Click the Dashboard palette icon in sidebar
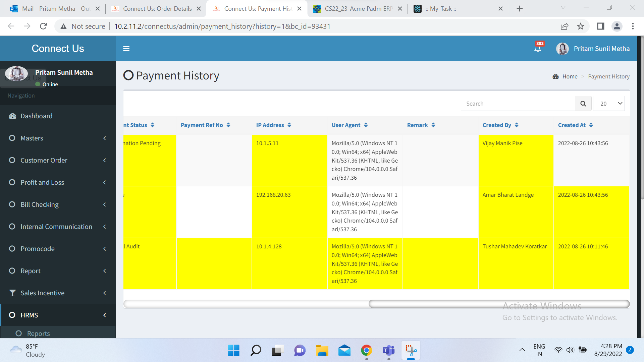Image resolution: width=644 pixels, height=362 pixels. (12, 116)
